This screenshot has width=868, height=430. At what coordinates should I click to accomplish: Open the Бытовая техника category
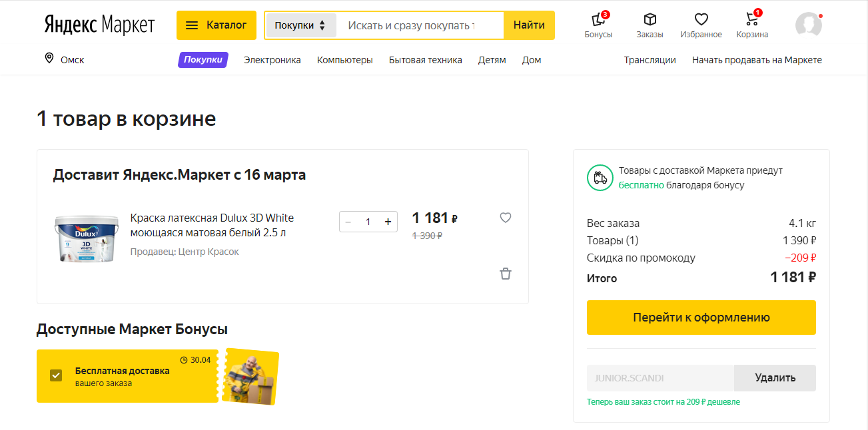[426, 60]
